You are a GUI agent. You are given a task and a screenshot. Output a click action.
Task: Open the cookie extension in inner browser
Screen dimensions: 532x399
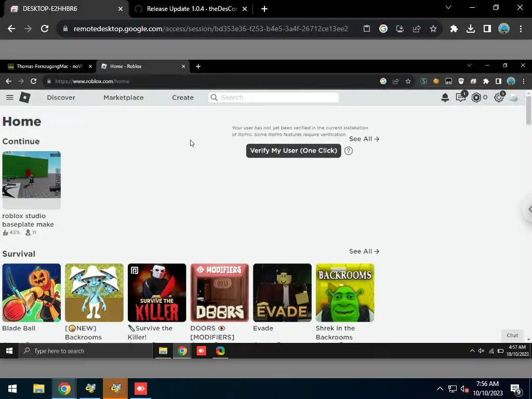coord(436,81)
